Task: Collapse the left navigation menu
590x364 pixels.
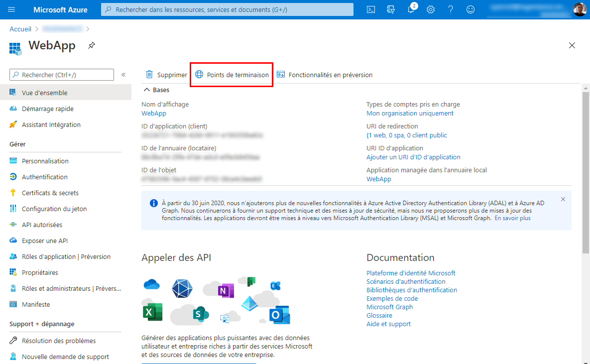Action: (123, 75)
